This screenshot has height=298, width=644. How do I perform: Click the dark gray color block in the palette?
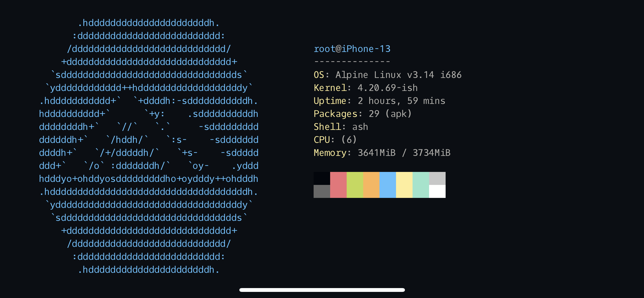click(x=322, y=191)
